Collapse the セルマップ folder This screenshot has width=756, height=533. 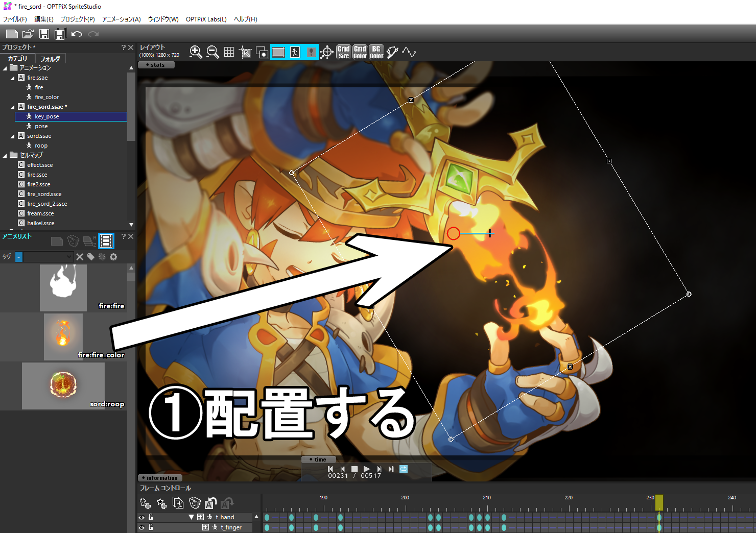pyautogui.click(x=5, y=156)
